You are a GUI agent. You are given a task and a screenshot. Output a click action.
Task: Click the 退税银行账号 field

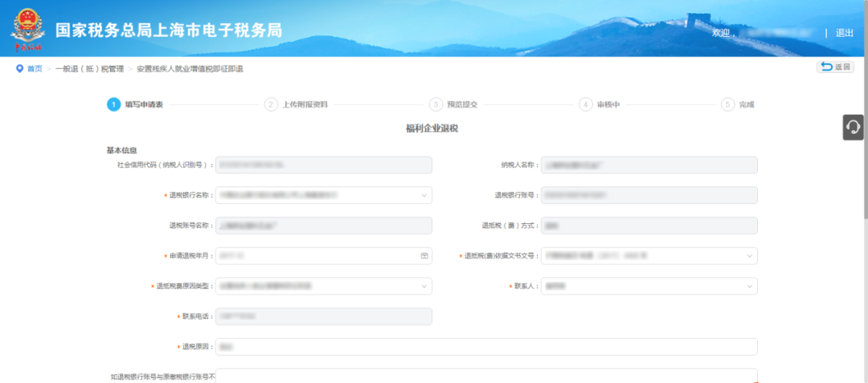tap(649, 195)
